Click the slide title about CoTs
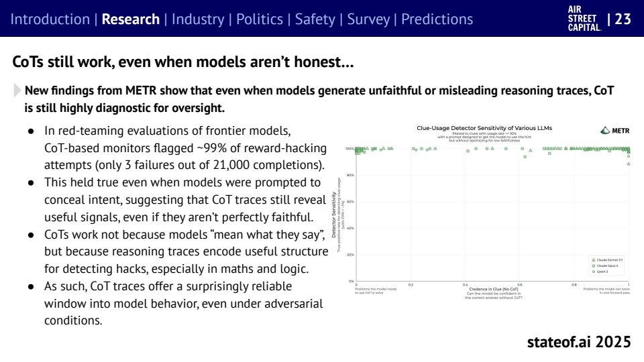 coord(183,63)
